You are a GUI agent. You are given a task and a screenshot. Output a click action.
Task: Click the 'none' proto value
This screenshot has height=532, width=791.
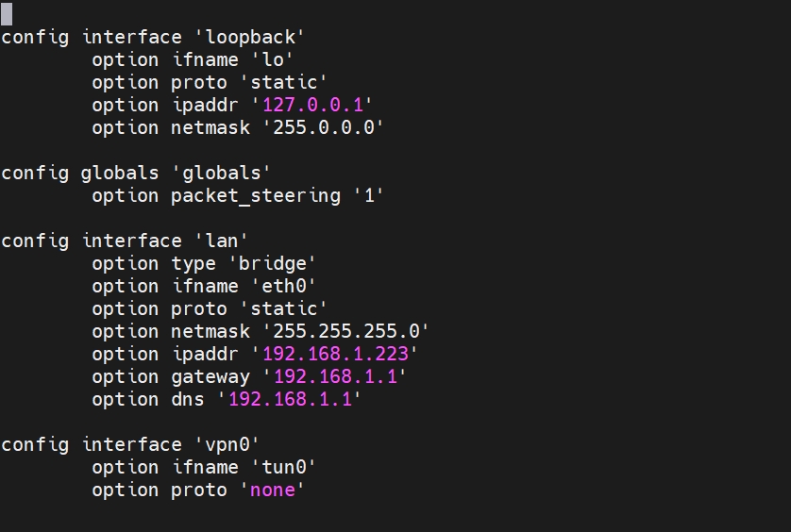coord(273,490)
